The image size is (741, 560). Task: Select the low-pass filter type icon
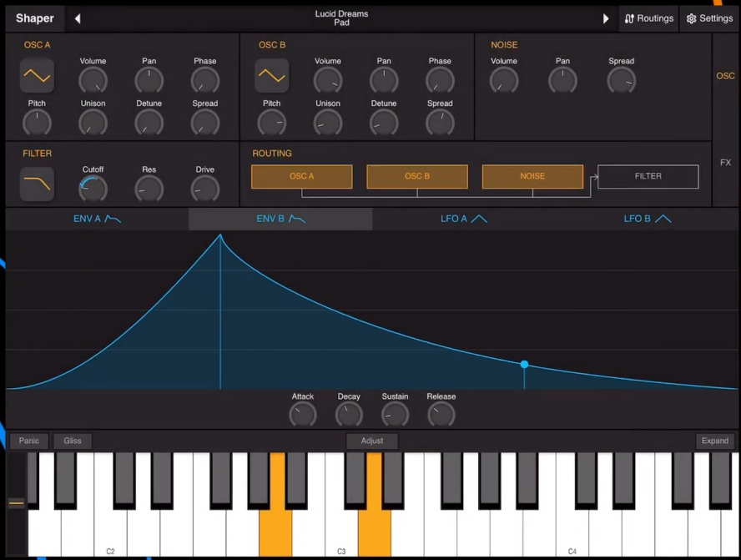pyautogui.click(x=37, y=184)
